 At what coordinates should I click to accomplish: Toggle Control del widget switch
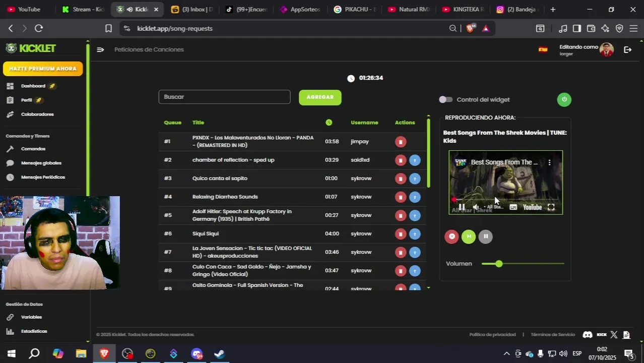pos(445,99)
